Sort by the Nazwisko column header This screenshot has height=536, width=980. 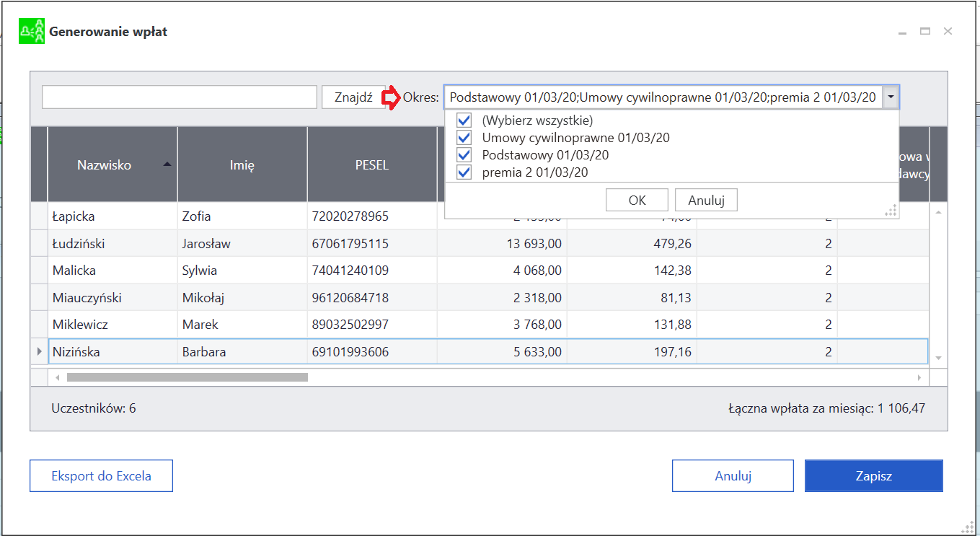[112, 164]
